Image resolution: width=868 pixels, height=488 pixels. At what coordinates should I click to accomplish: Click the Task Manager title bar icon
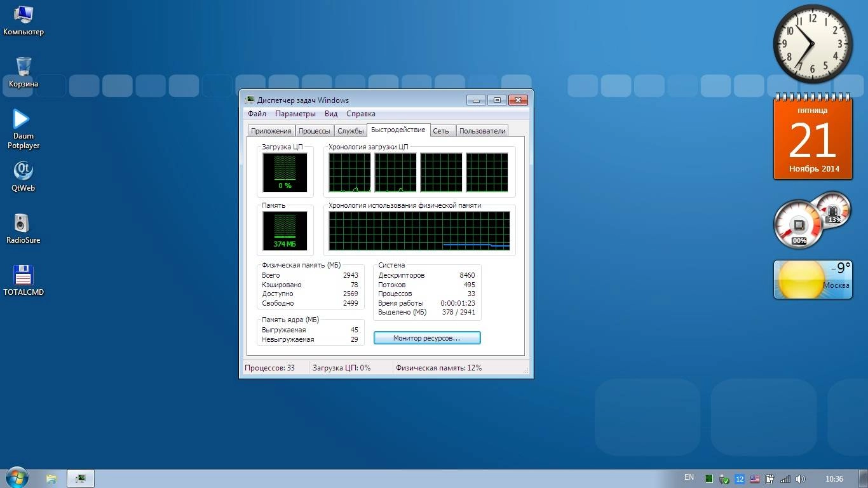[250, 100]
